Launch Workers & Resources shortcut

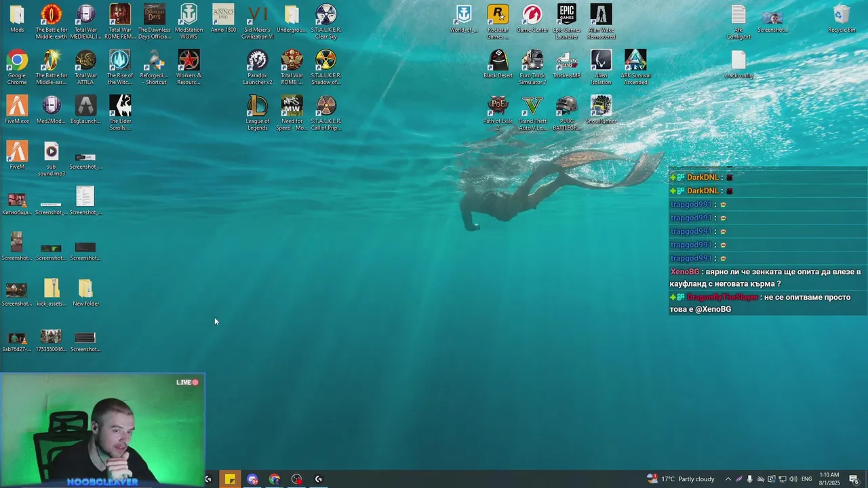(189, 67)
